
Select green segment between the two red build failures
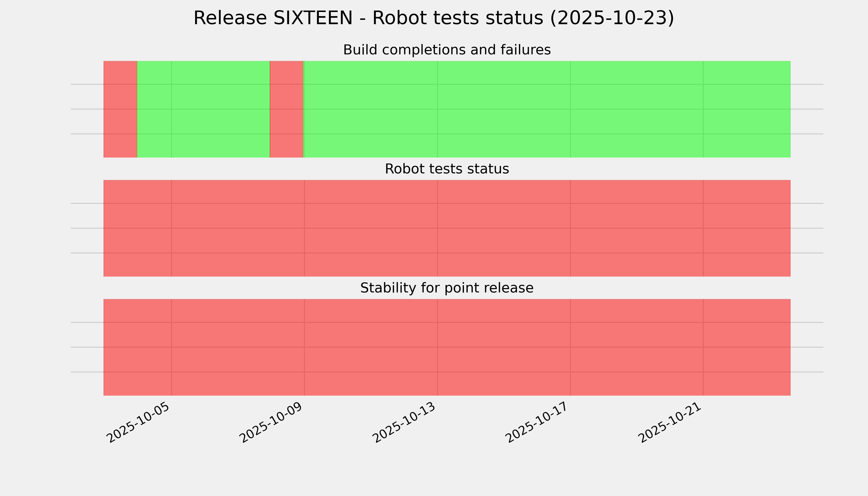(203, 109)
